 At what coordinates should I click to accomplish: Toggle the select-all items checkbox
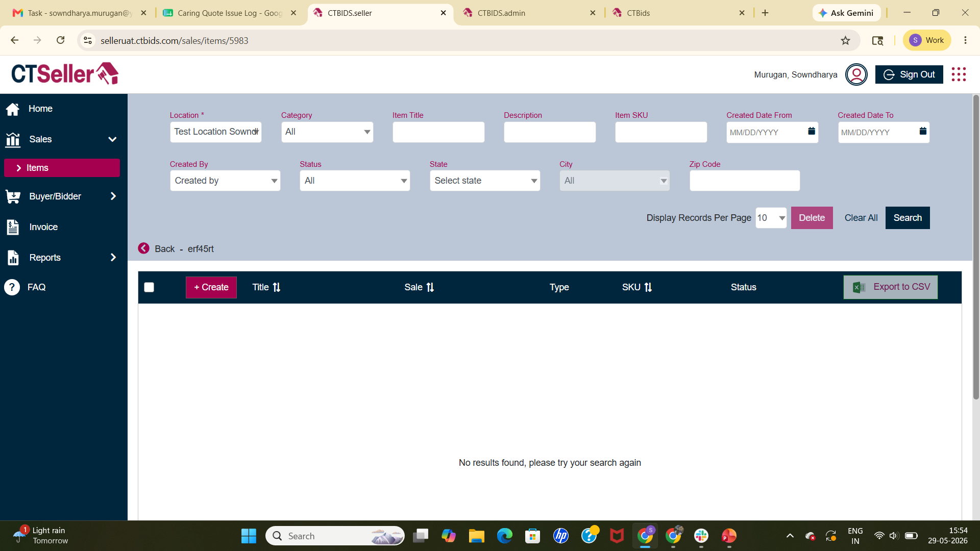[x=149, y=287]
